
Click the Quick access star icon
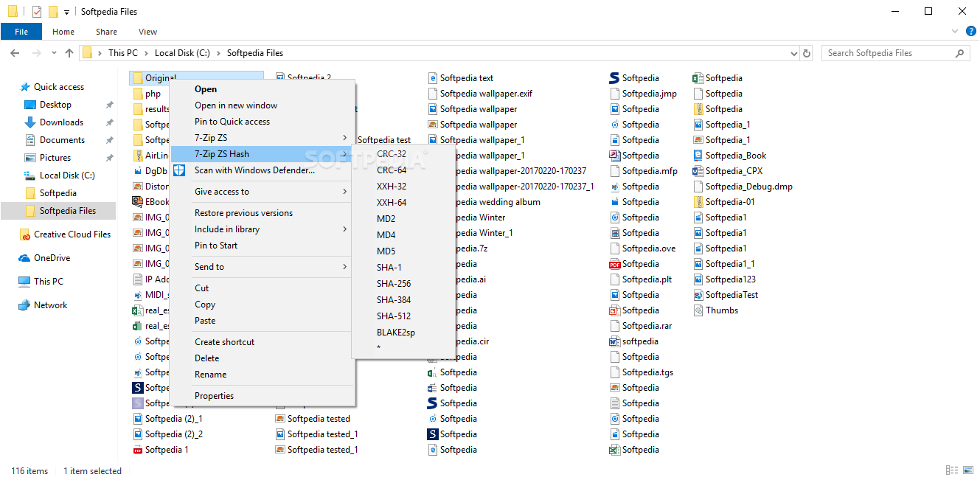(x=26, y=87)
